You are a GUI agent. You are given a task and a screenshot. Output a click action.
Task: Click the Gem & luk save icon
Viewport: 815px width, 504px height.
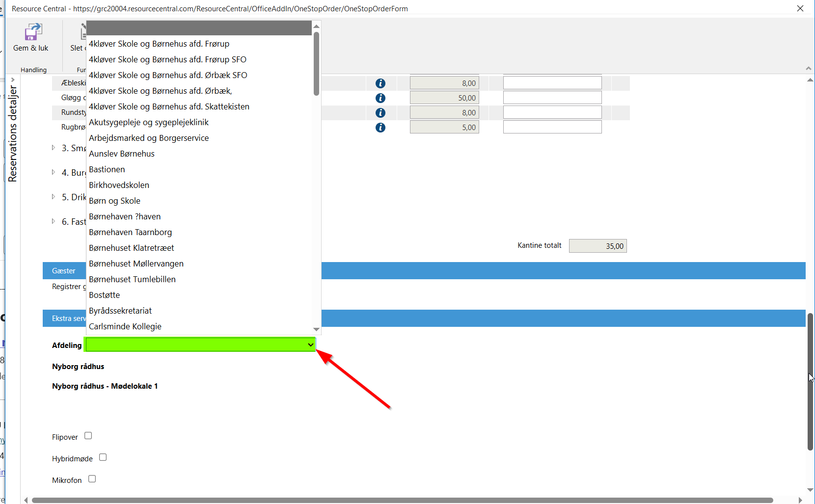(x=32, y=32)
